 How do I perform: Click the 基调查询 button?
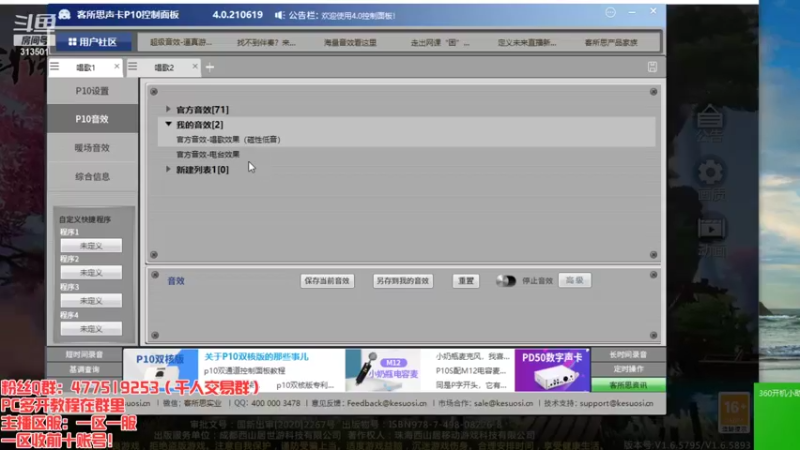click(85, 369)
